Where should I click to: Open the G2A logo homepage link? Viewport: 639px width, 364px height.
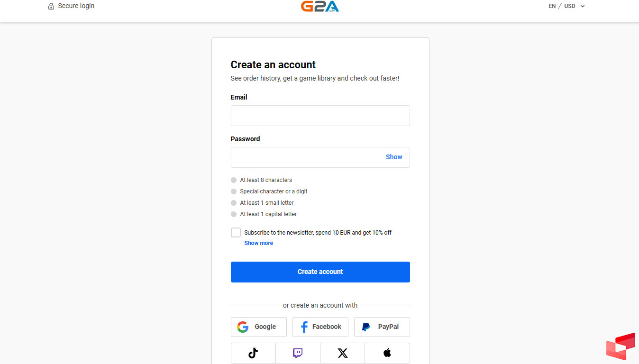pos(320,6)
